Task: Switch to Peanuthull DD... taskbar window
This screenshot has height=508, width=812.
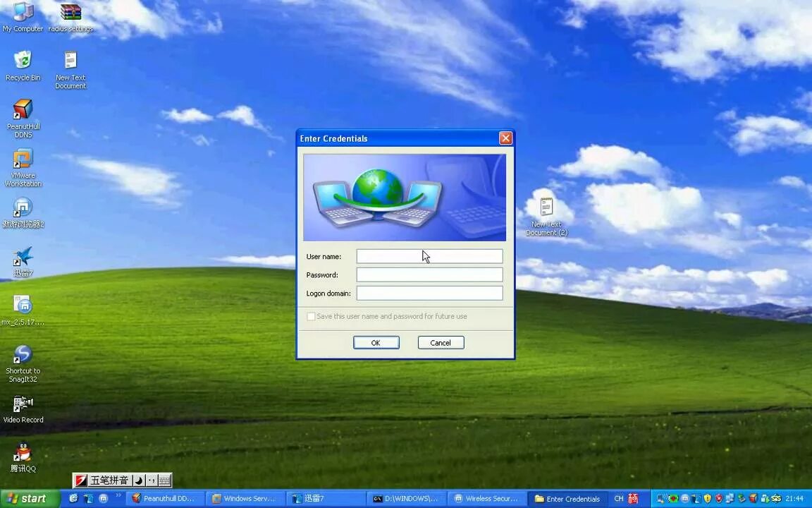Action: point(166,499)
